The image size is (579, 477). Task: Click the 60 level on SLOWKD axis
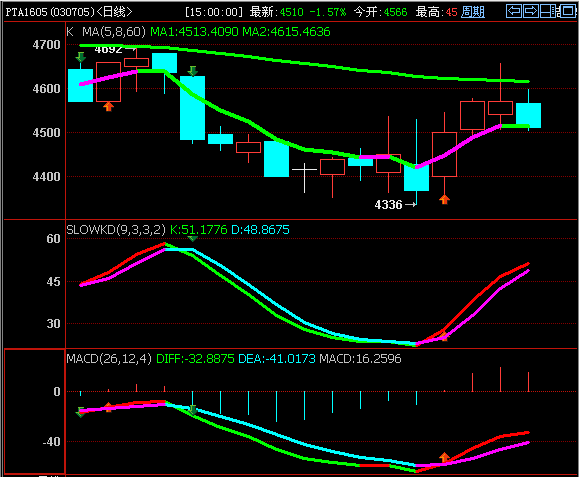(x=54, y=238)
